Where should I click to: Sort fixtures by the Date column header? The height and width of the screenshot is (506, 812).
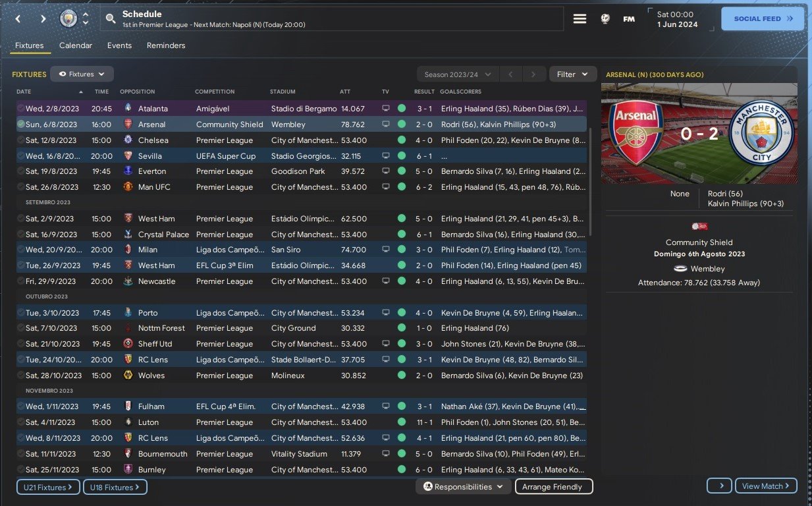coord(24,92)
